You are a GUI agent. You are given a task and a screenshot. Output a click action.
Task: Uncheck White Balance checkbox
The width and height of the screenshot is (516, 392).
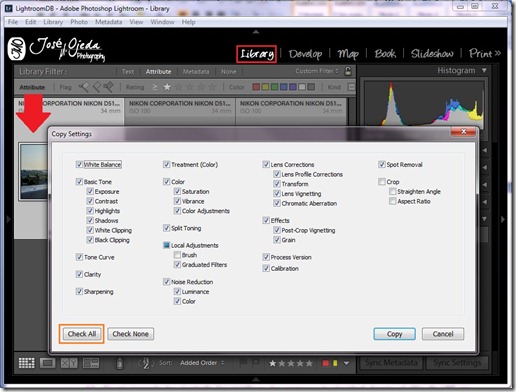pos(79,164)
